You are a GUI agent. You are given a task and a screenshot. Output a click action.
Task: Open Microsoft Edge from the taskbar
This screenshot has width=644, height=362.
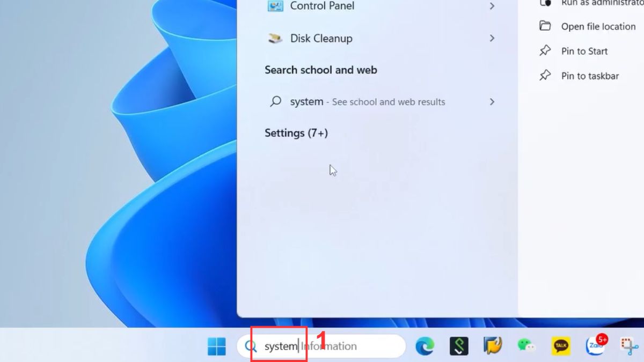click(425, 346)
